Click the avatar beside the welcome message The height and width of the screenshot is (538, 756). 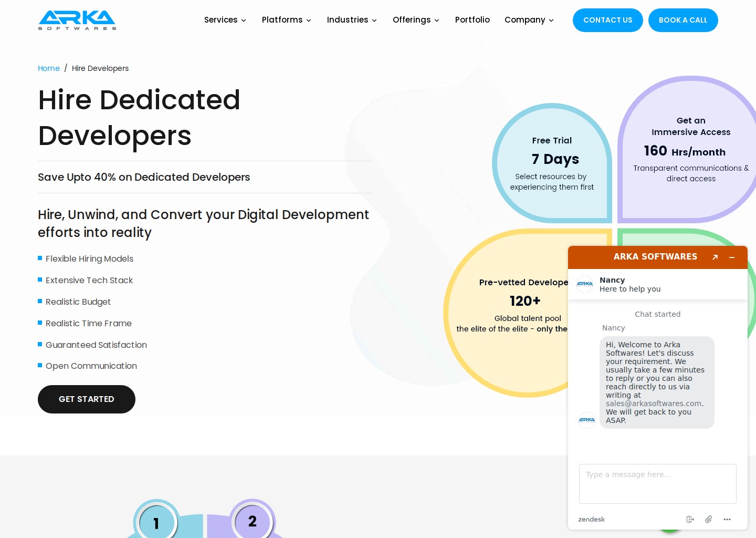tap(587, 420)
